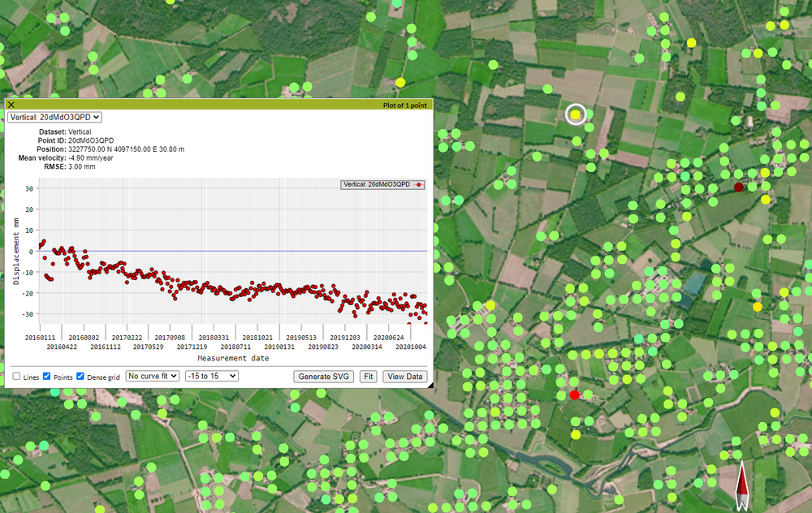Image resolution: width=812 pixels, height=513 pixels.
Task: Uncheck the Points checkbox
Action: tap(46, 377)
